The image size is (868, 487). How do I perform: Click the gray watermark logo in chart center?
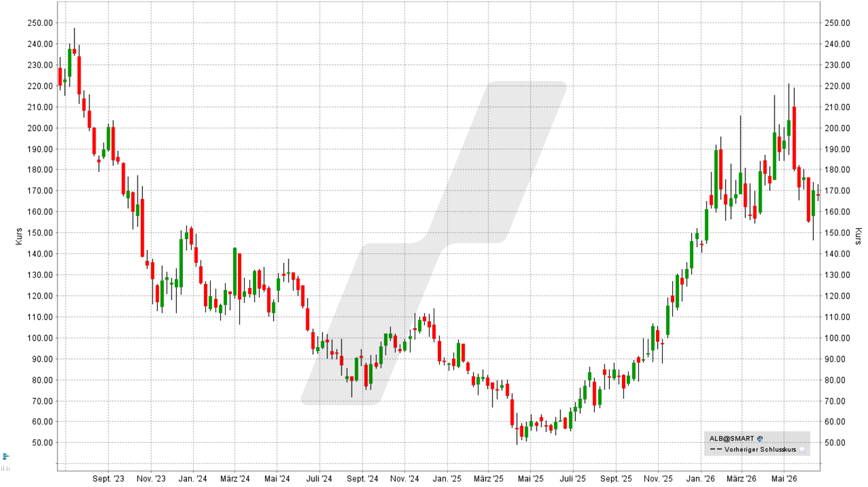pyautogui.click(x=434, y=243)
